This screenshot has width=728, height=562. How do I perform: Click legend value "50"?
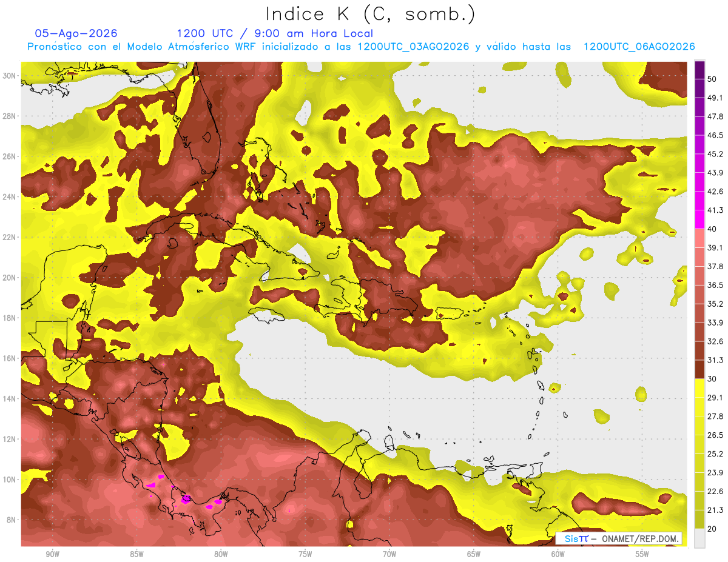coord(713,79)
